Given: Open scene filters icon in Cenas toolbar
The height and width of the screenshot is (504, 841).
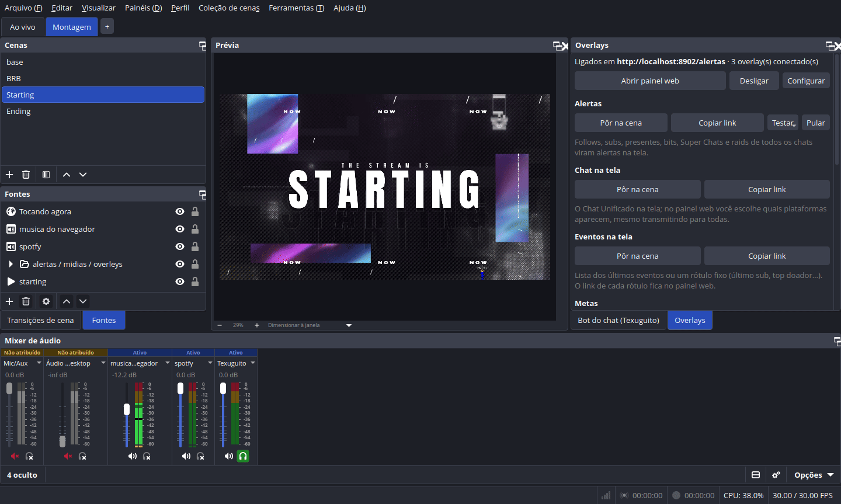Looking at the screenshot, I should pyautogui.click(x=46, y=175).
